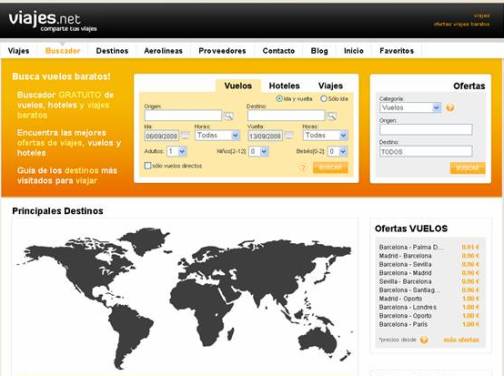The image size is (504, 376).
Task: Click the flight search Destino input field
Action: (286, 116)
